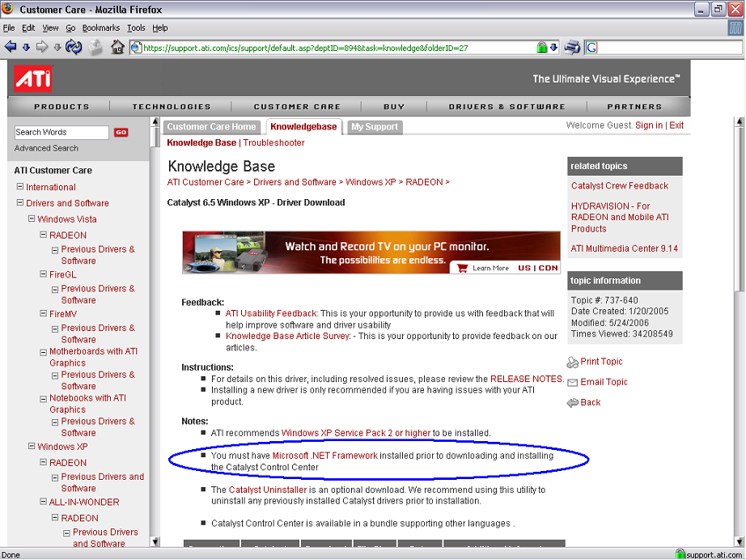Click the Google search engine icon
This screenshot has width=746, height=560.
(591, 48)
